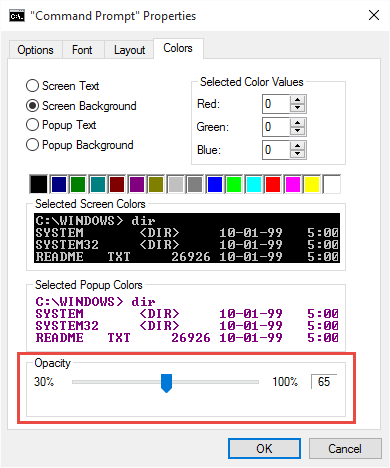This screenshot has height=468, width=390.
Task: Click the Selected Popup Colors preview
Action: pos(187,319)
